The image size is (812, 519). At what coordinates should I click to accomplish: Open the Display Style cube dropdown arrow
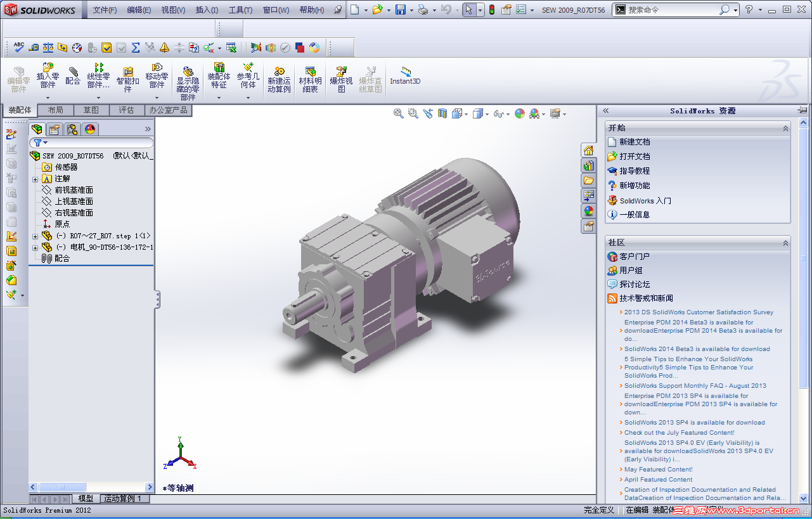486,114
